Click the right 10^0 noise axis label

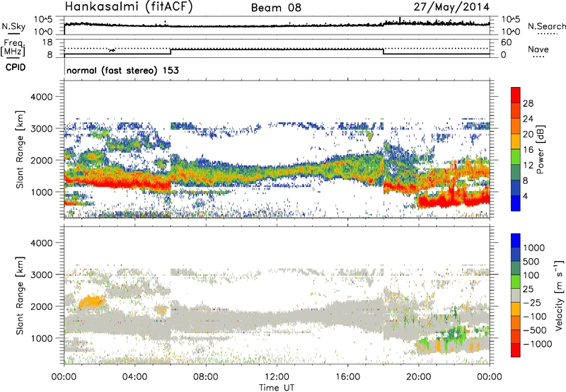pos(511,32)
